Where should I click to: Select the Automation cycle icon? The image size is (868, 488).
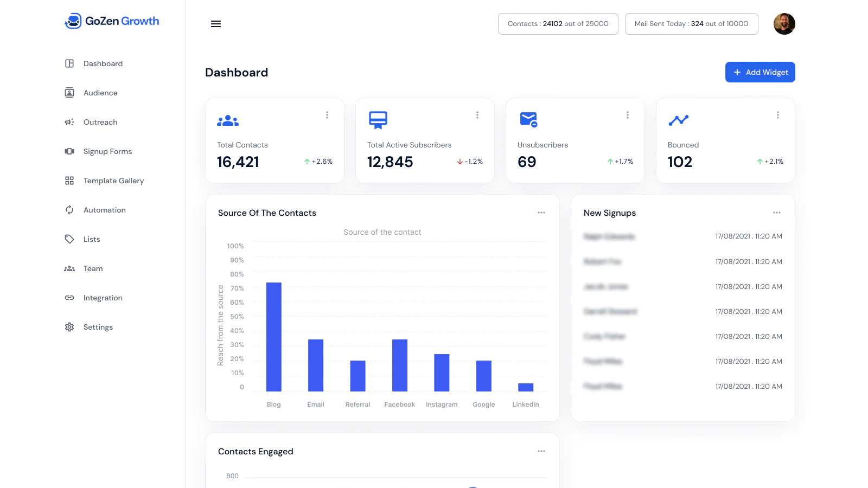click(x=69, y=210)
